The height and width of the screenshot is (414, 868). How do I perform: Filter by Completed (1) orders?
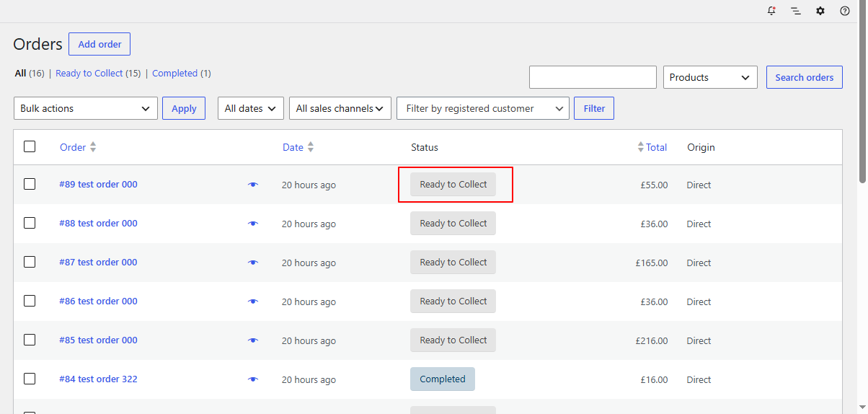pos(182,74)
